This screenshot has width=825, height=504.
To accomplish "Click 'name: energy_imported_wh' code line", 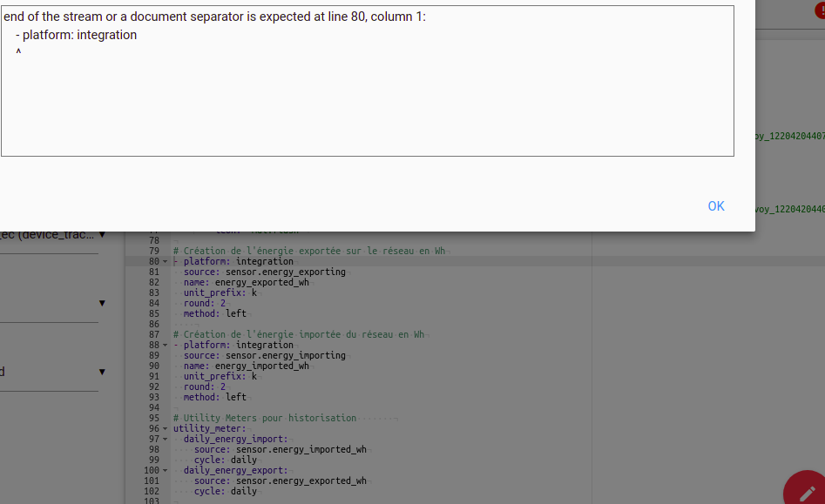I will (x=247, y=366).
